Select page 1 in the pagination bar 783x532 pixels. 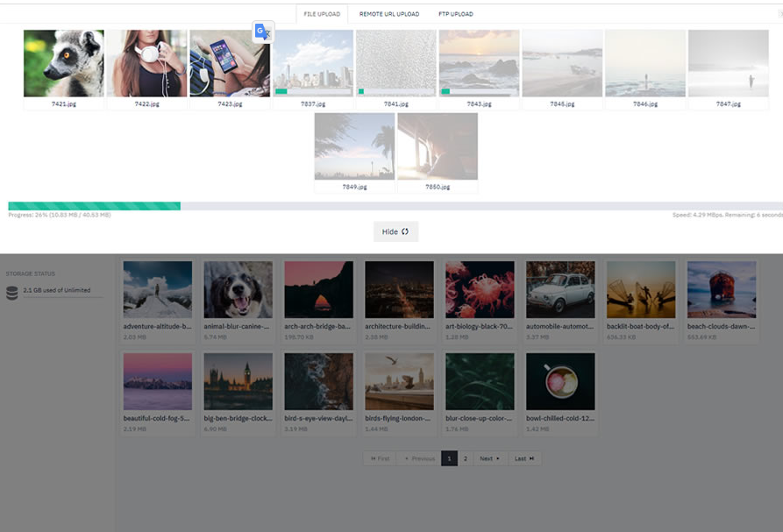tap(449, 458)
